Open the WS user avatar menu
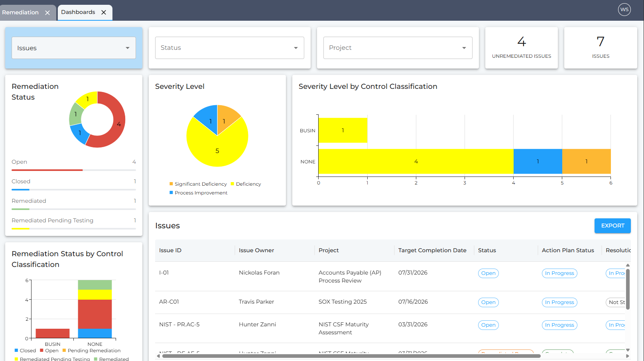Screen dimensions: 644x361 624,10
